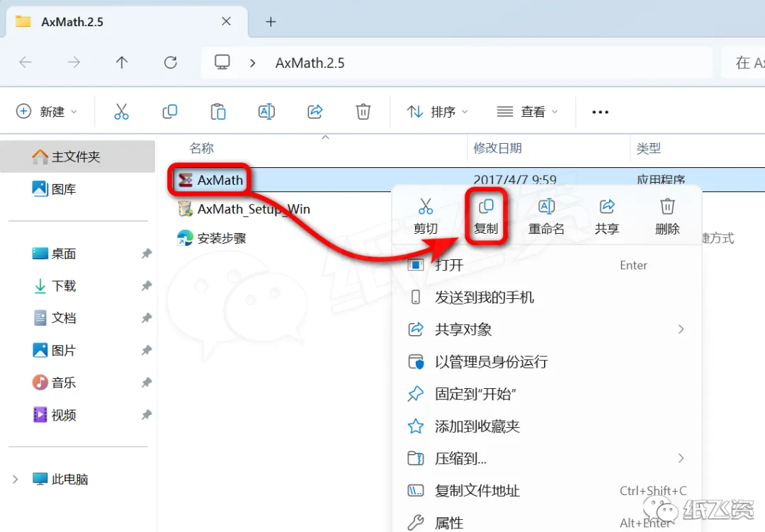The width and height of the screenshot is (765, 532).
Task: Open the toolbar three-dots more options
Action: coord(600,112)
